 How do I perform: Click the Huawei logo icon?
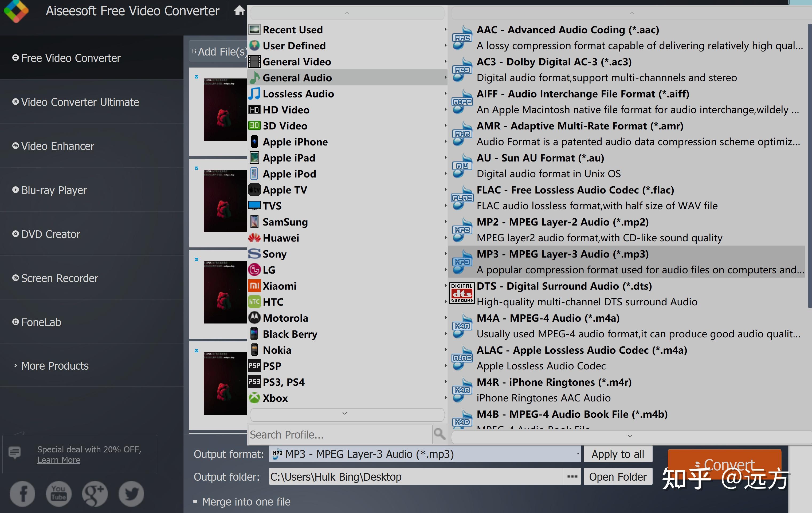pyautogui.click(x=254, y=238)
